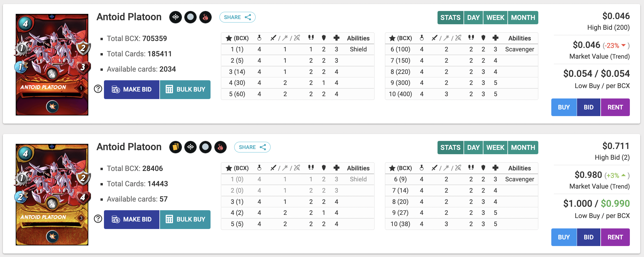Click the edition emblem icon on the gold card row
Screen dimensions: 644x257
pos(190,147)
